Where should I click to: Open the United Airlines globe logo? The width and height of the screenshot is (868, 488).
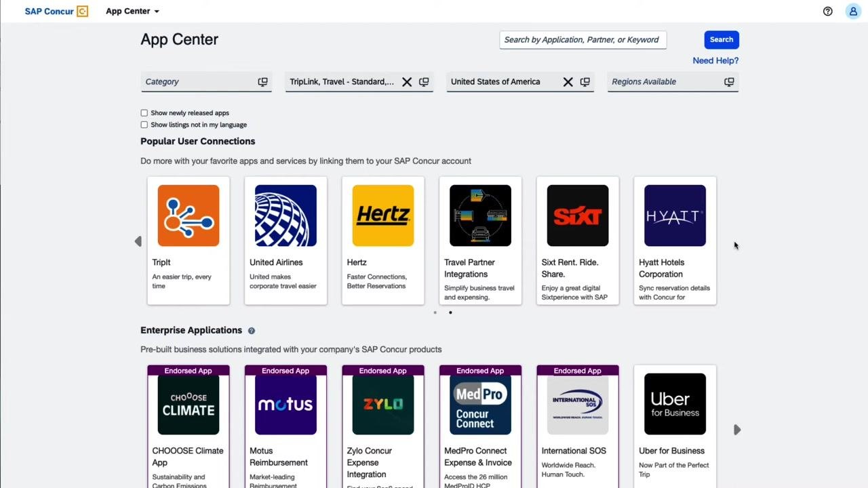click(x=285, y=216)
